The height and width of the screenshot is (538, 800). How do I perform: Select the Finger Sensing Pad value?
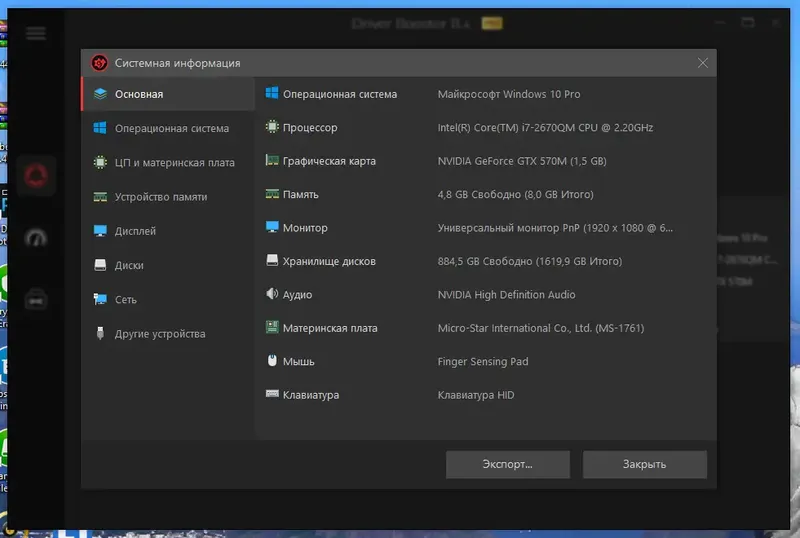[483, 361]
